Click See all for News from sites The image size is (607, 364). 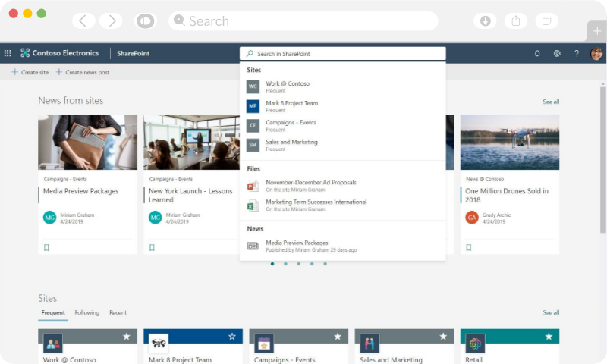click(x=551, y=102)
